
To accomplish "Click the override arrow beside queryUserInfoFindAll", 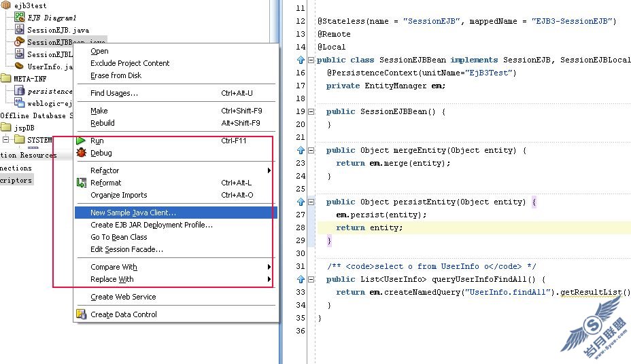I will (301, 279).
